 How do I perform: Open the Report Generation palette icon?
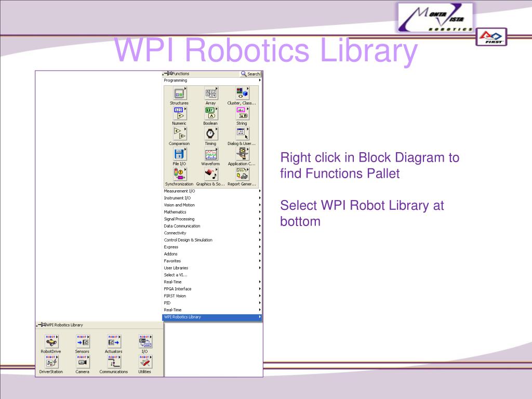click(x=242, y=174)
